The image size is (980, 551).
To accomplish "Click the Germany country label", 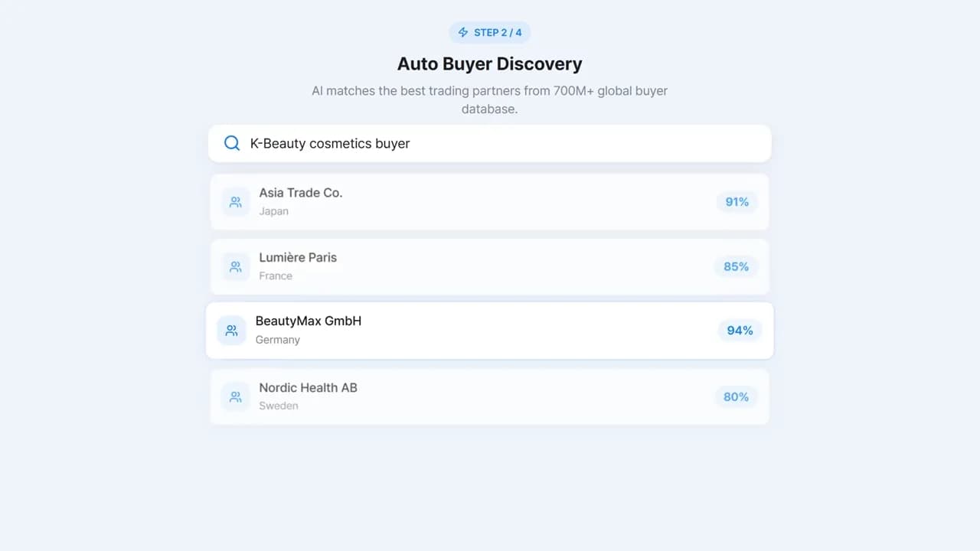I will pos(278,340).
